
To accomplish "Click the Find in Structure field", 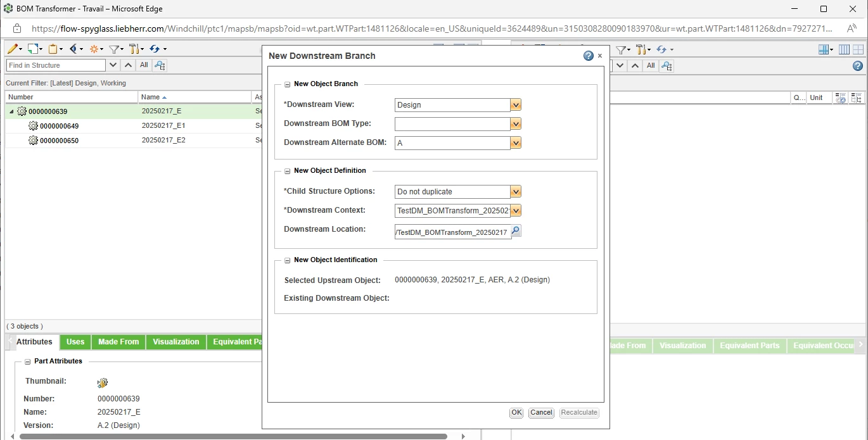I will click(56, 65).
